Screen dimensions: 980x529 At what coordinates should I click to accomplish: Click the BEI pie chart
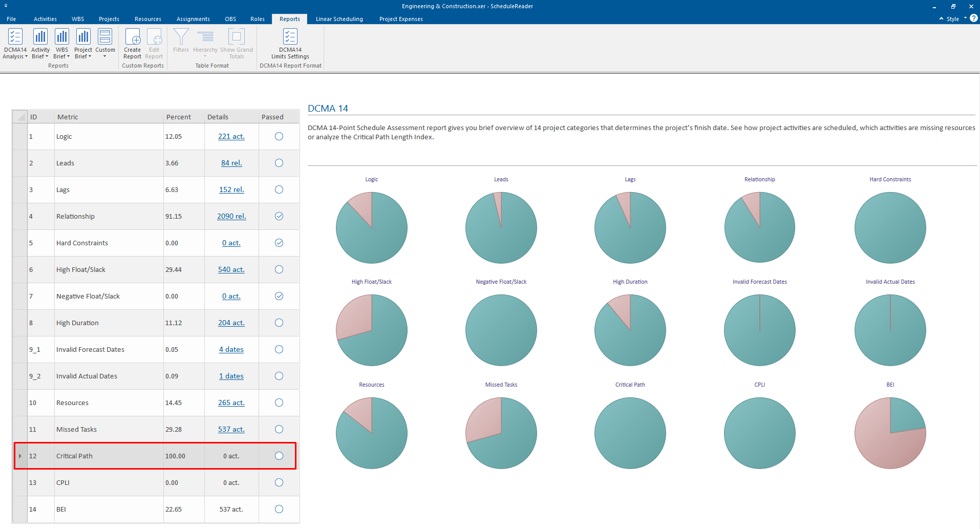click(x=890, y=433)
